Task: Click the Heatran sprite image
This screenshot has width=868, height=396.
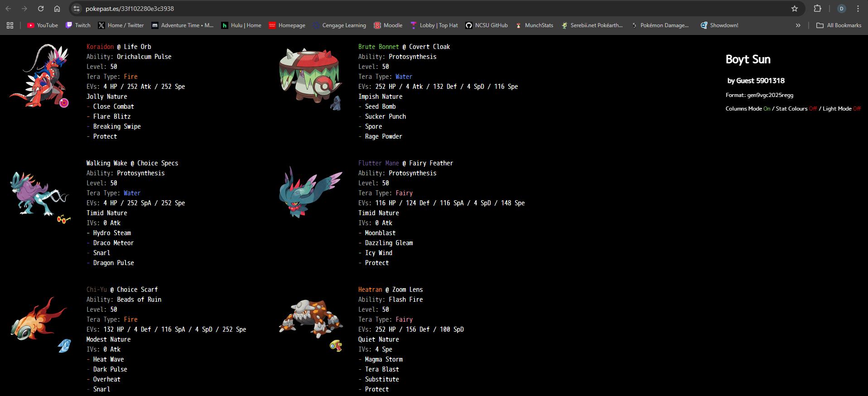Action: [x=311, y=319]
